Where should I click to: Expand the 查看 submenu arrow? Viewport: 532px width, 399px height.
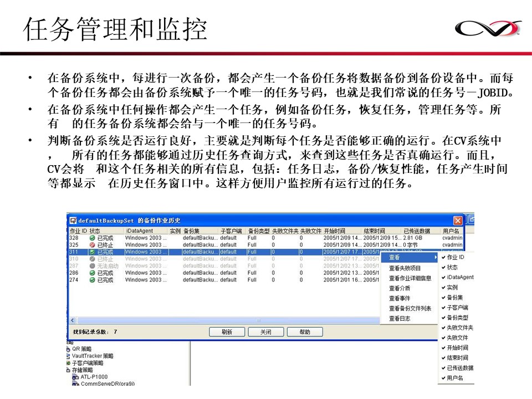pos(436,258)
